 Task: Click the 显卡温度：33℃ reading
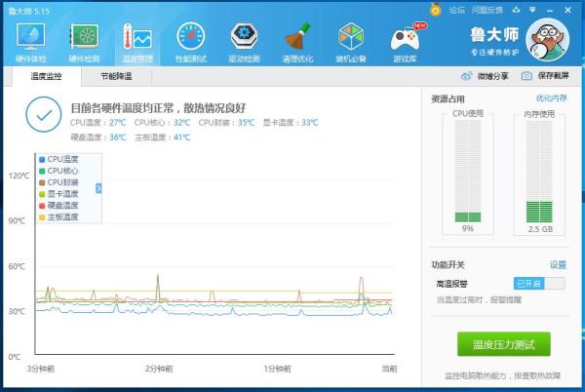(x=291, y=122)
